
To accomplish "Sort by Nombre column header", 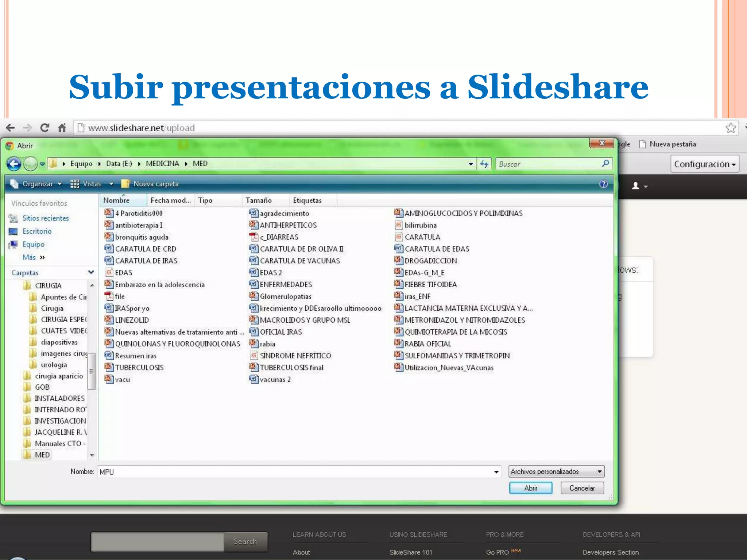I will pyautogui.click(x=123, y=200).
